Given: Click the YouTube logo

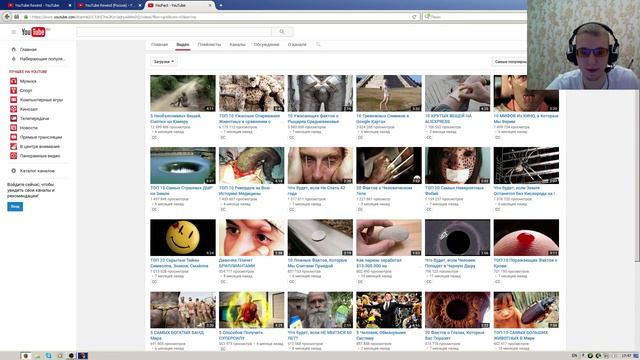Looking at the screenshot, I should (34, 32).
